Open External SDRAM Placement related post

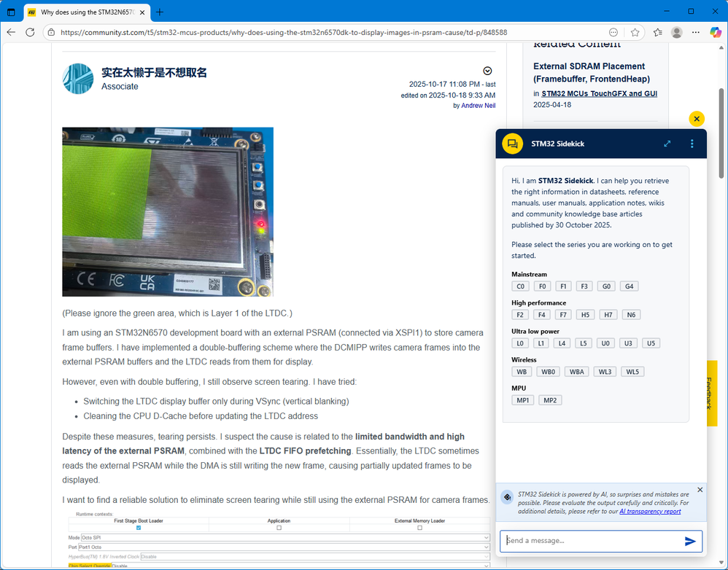tap(592, 72)
